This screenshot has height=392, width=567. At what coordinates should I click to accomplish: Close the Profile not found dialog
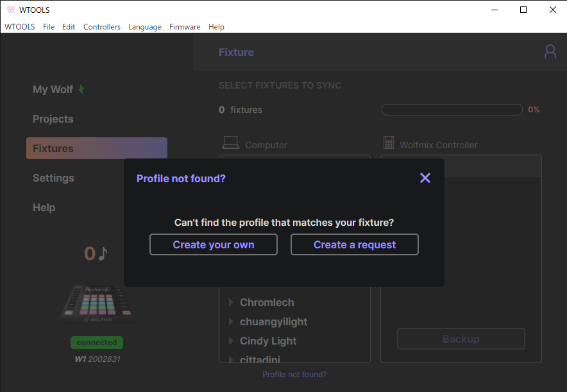pos(425,178)
